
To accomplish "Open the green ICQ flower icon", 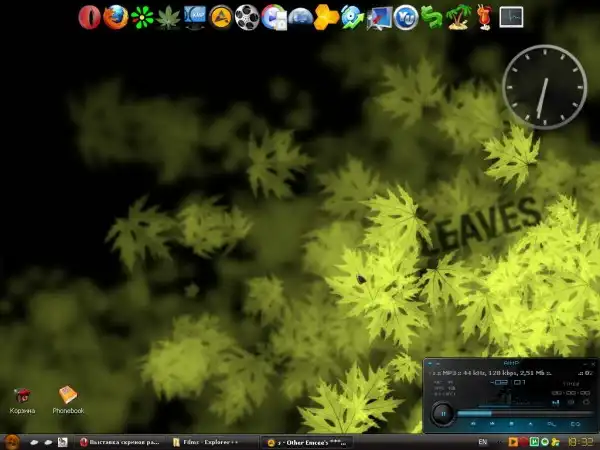I will click(143, 17).
